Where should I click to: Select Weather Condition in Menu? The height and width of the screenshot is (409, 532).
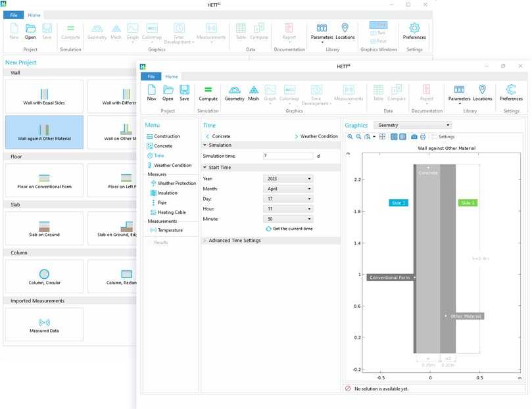pos(172,166)
